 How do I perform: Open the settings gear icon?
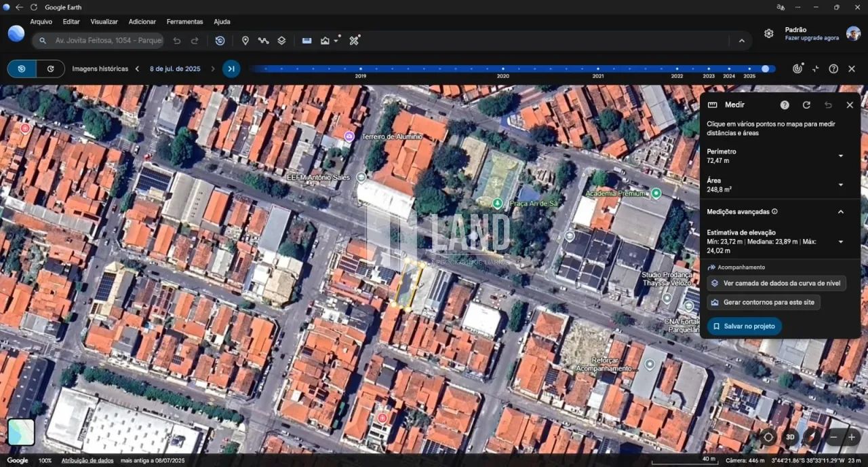point(768,33)
